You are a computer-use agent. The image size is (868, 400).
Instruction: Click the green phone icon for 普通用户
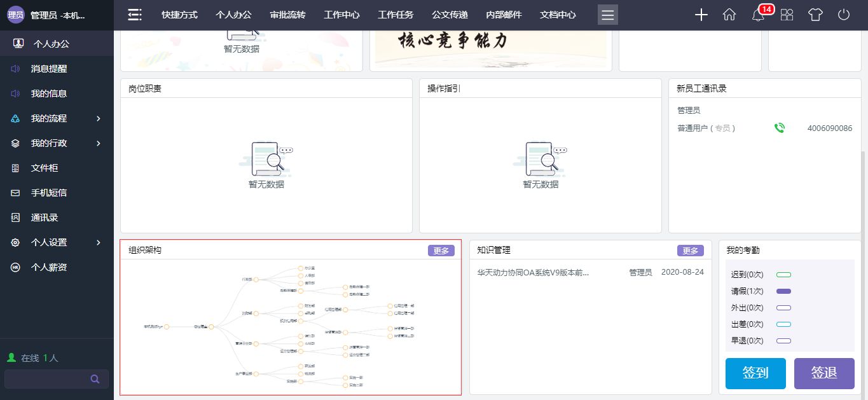tap(779, 128)
